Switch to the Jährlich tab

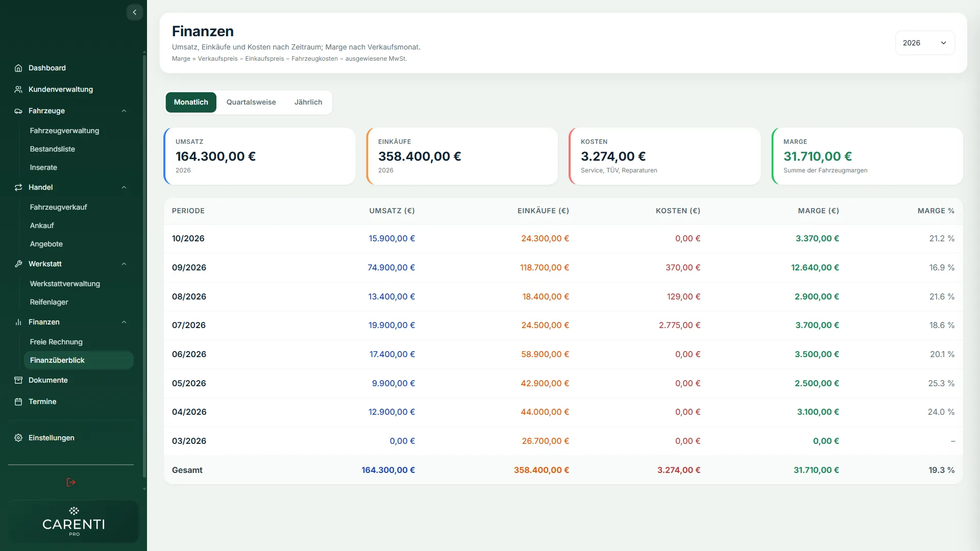(x=308, y=102)
